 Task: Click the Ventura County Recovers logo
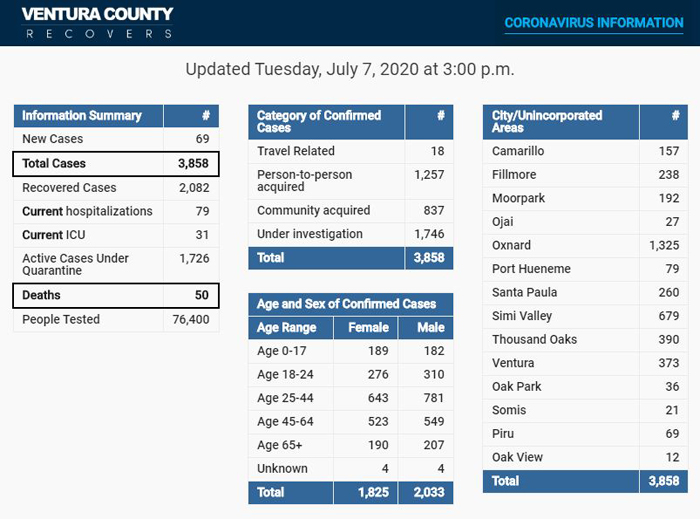(97, 22)
